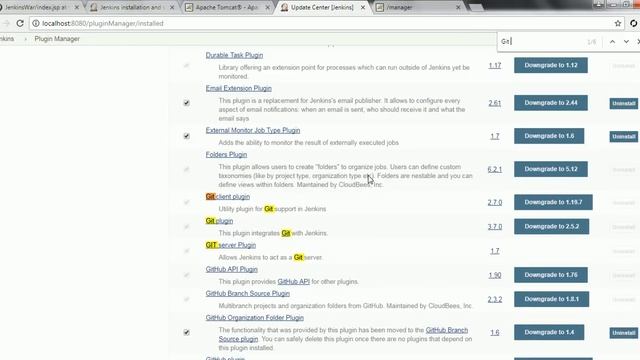Open Durable Task Plugin link
This screenshot has height=360, width=640.
click(234, 55)
